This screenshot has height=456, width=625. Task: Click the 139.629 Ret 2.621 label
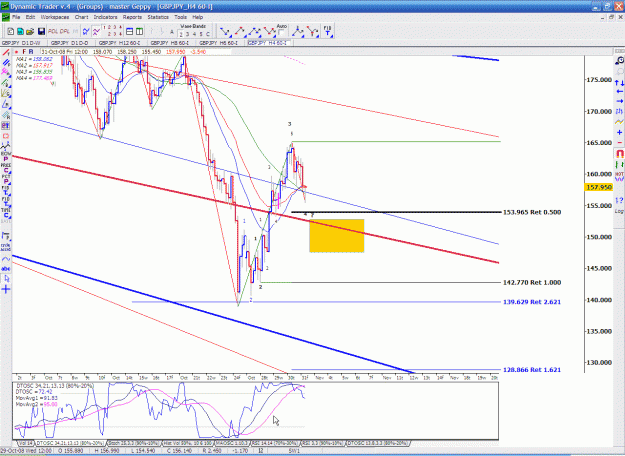532,302
